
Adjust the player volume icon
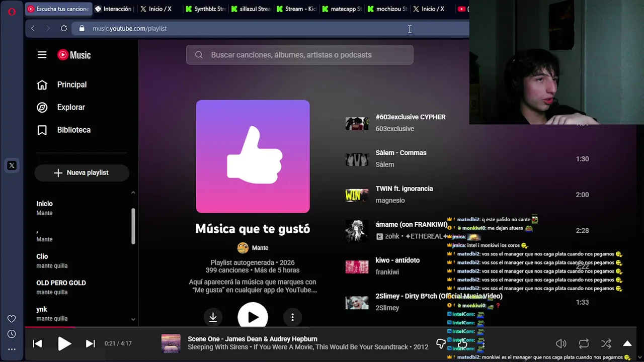(x=561, y=343)
